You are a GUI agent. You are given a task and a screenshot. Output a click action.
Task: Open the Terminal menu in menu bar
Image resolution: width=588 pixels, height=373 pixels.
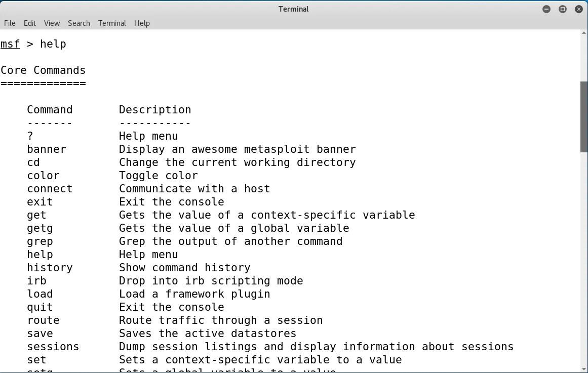[x=112, y=23]
